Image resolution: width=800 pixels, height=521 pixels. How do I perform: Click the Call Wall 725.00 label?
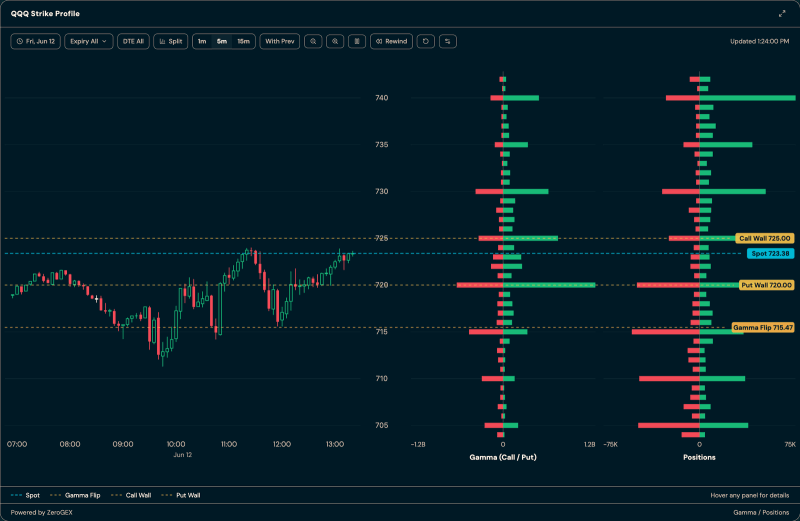765,238
